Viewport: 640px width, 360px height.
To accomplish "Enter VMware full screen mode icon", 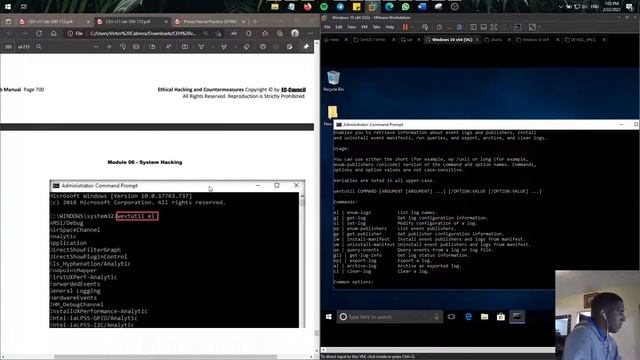I will (x=493, y=27).
